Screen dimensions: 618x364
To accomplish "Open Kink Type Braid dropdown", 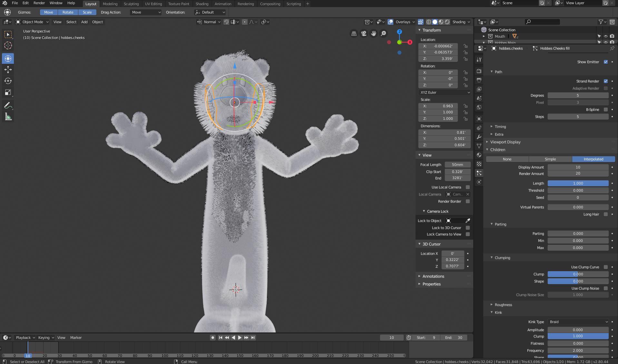I will point(578,322).
